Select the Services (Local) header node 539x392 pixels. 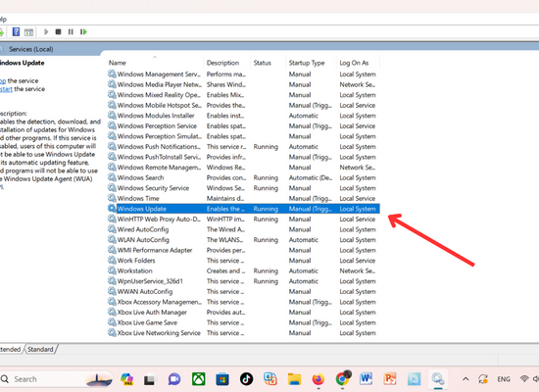coord(31,49)
